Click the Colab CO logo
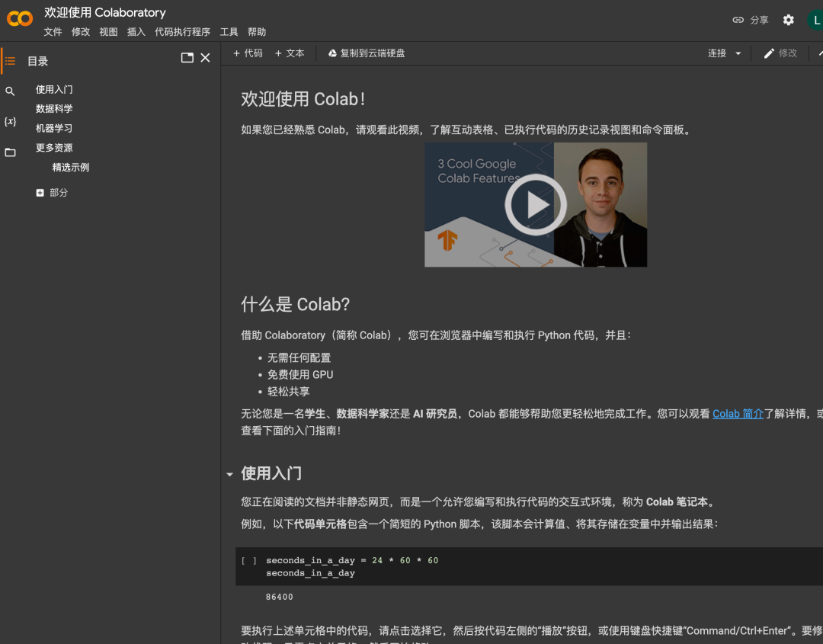Image resolution: width=823 pixels, height=644 pixels. tap(20, 19)
